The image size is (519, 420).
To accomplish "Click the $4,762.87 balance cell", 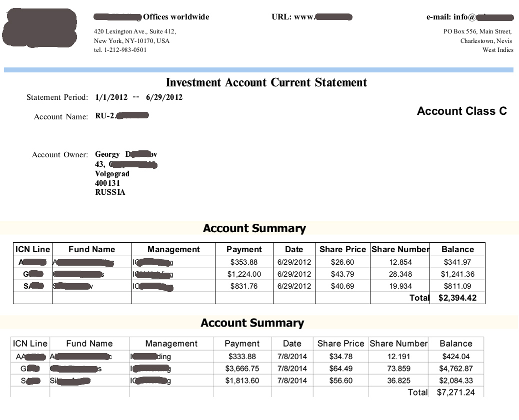I will pyautogui.click(x=455, y=369).
